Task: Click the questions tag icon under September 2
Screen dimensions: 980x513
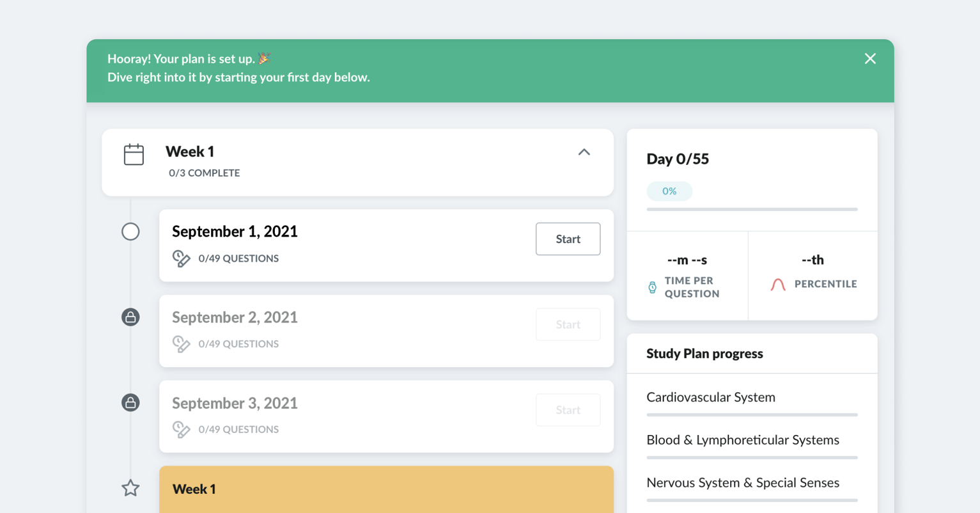Action: click(181, 343)
